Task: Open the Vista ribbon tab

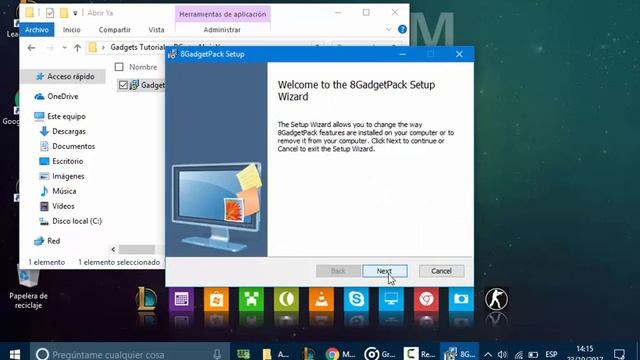Action: click(156, 30)
